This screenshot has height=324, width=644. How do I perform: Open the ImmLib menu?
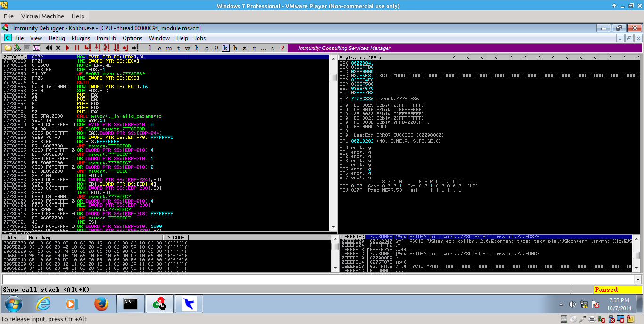tap(106, 38)
